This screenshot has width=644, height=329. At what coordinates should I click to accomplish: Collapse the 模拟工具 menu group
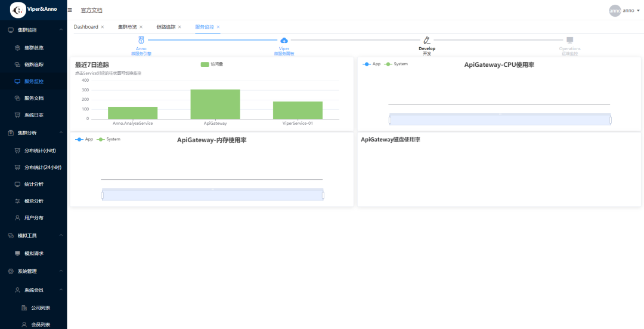(61, 236)
